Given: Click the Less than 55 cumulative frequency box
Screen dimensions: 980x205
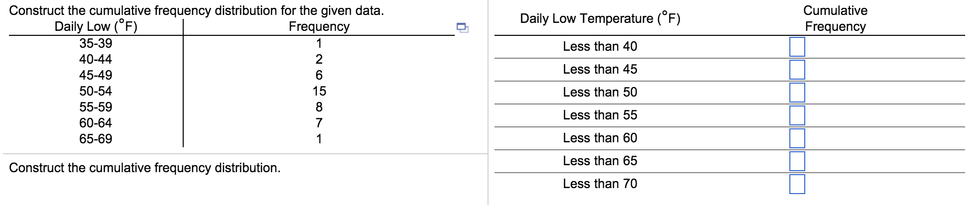Looking at the screenshot, I should coord(797,115).
